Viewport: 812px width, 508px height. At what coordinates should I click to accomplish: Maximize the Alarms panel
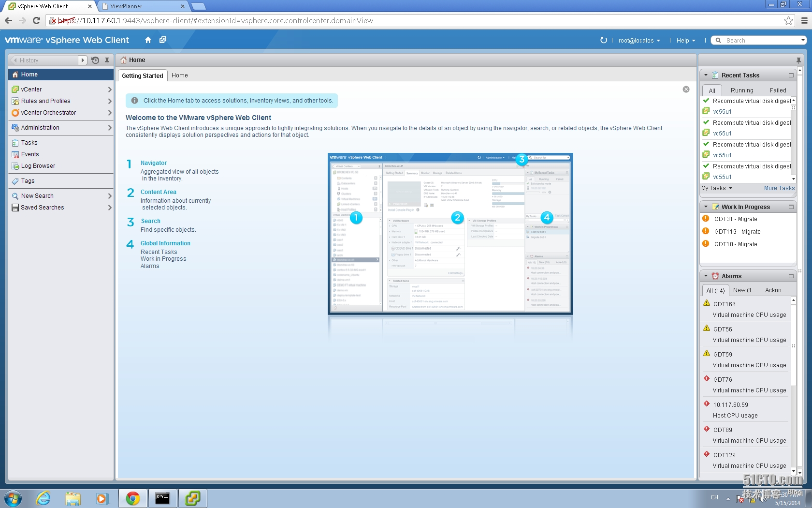click(x=791, y=276)
